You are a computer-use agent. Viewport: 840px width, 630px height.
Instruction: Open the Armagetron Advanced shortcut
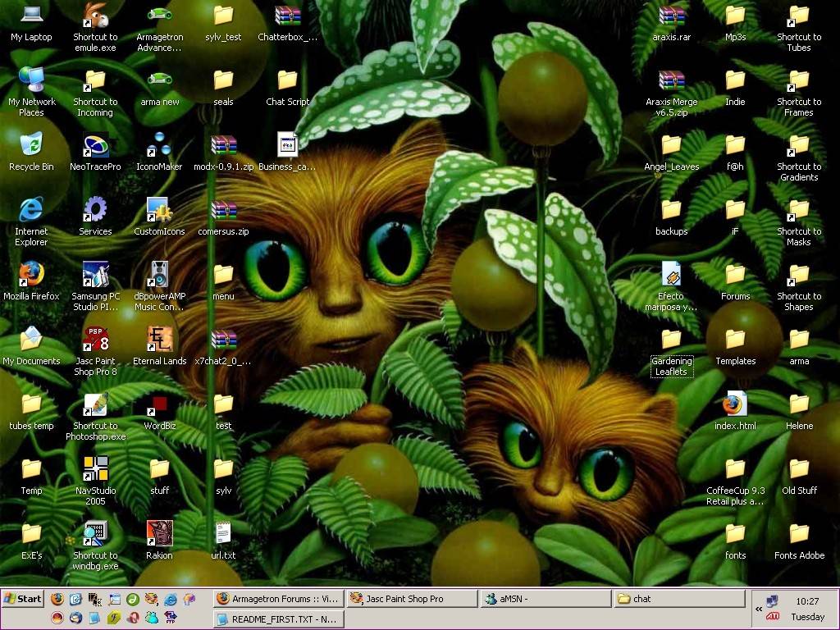tap(159, 16)
